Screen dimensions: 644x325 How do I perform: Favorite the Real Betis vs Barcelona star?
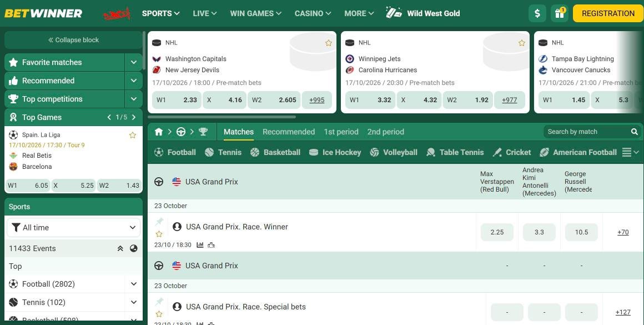pos(133,135)
